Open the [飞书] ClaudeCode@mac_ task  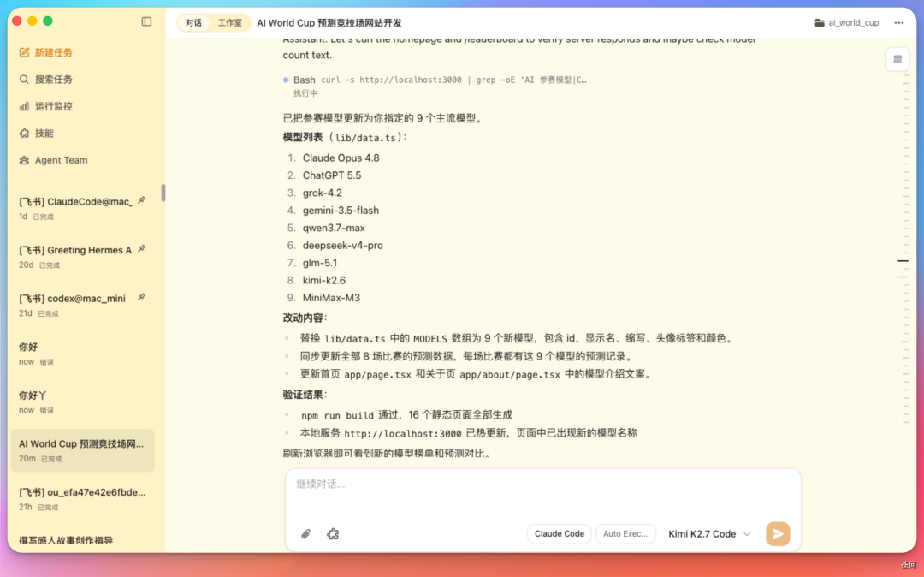point(82,208)
